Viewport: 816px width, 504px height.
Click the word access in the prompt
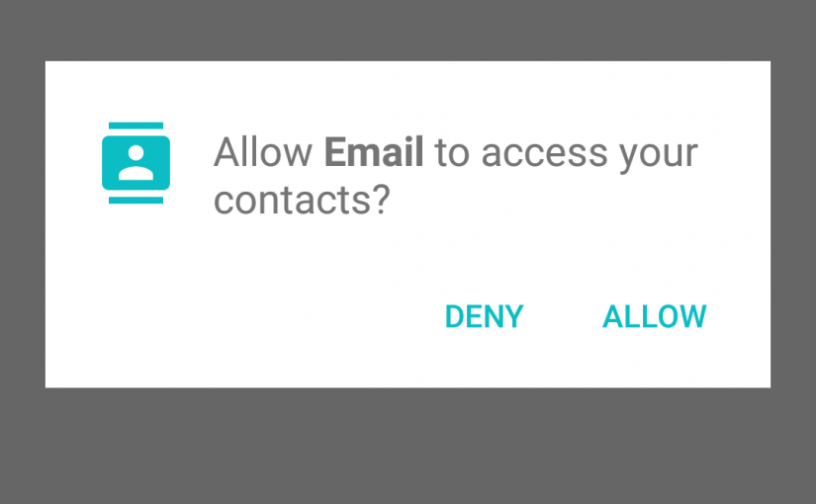click(544, 154)
